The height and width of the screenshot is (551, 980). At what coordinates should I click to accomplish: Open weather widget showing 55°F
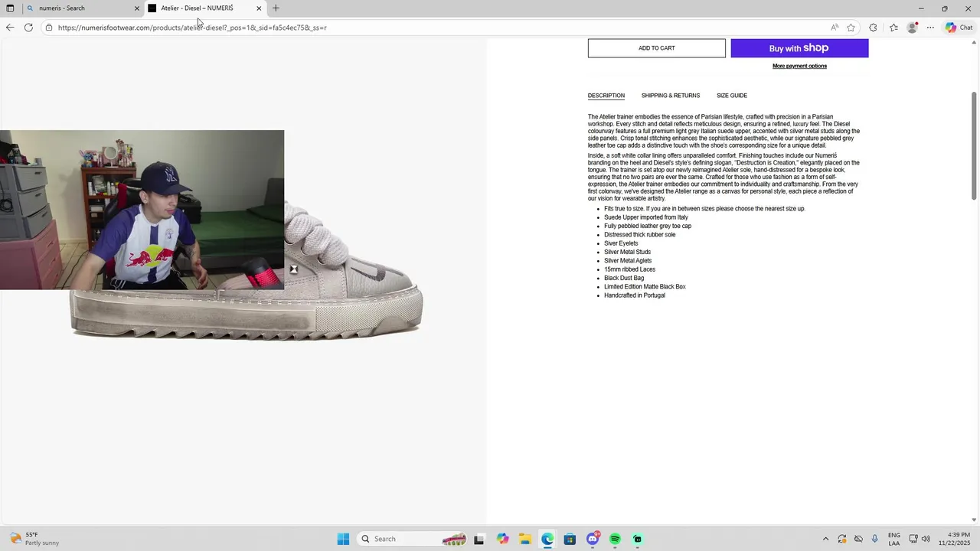[34, 539]
